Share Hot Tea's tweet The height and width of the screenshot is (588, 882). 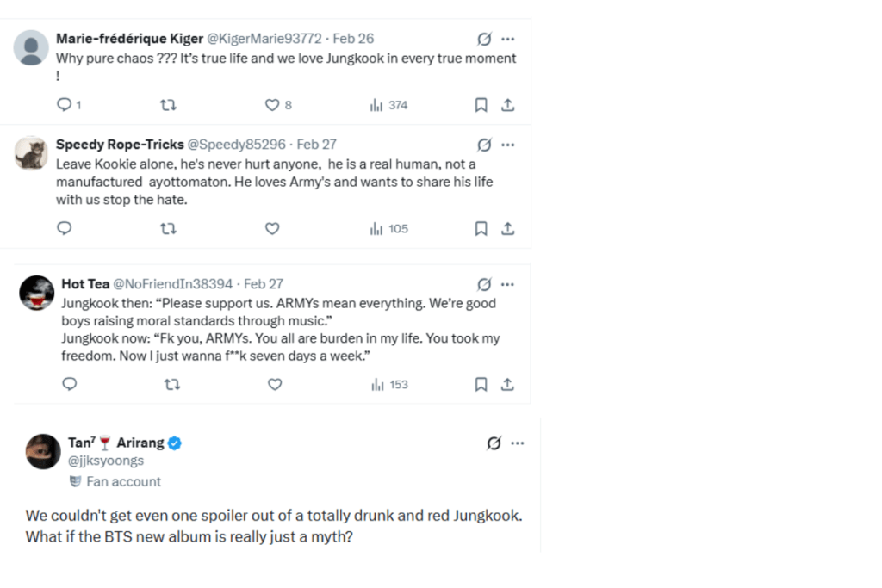pyautogui.click(x=508, y=384)
